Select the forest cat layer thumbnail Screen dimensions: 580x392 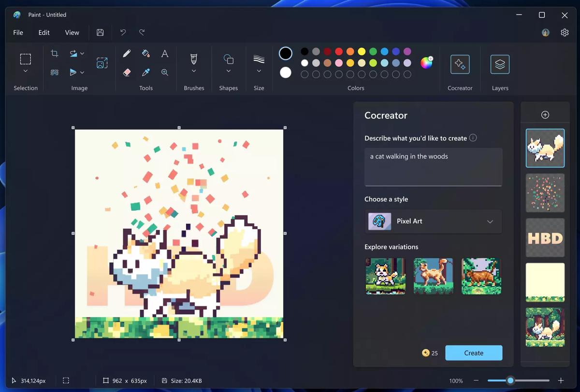545,327
